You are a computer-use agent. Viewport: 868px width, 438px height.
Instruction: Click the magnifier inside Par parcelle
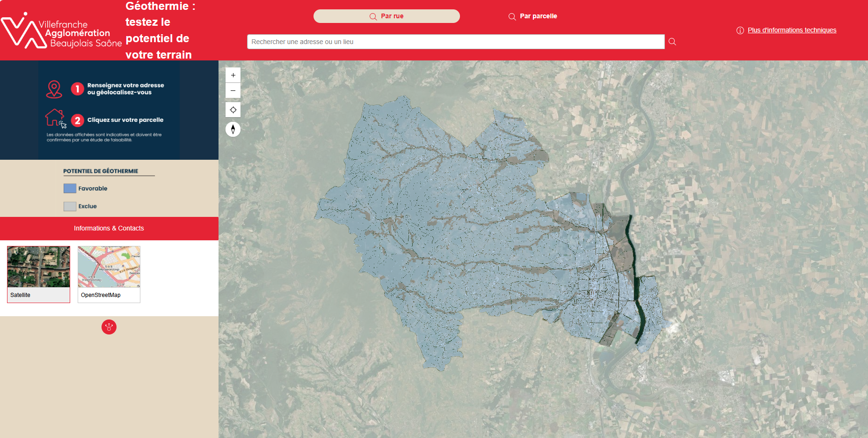tap(511, 16)
